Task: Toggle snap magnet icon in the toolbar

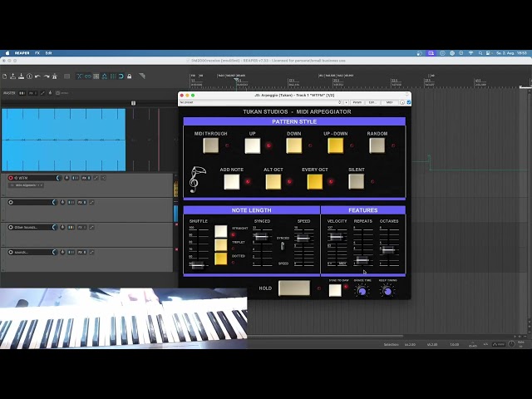Action: 121,76
